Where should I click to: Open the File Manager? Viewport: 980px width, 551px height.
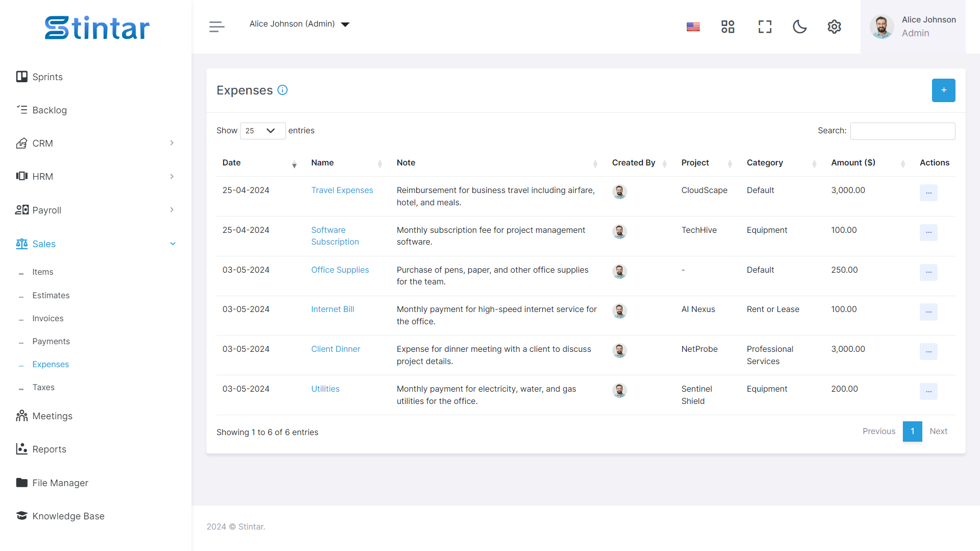click(x=52, y=483)
